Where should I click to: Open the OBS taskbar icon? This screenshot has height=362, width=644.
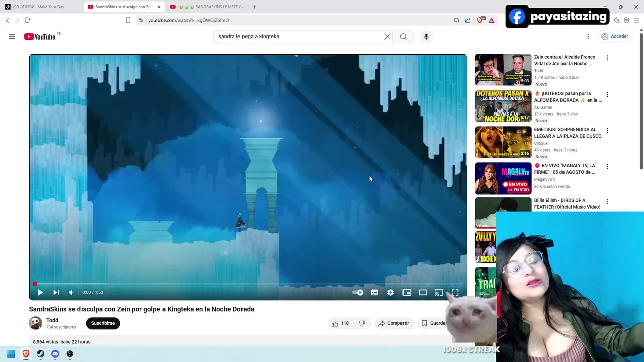pos(70,354)
